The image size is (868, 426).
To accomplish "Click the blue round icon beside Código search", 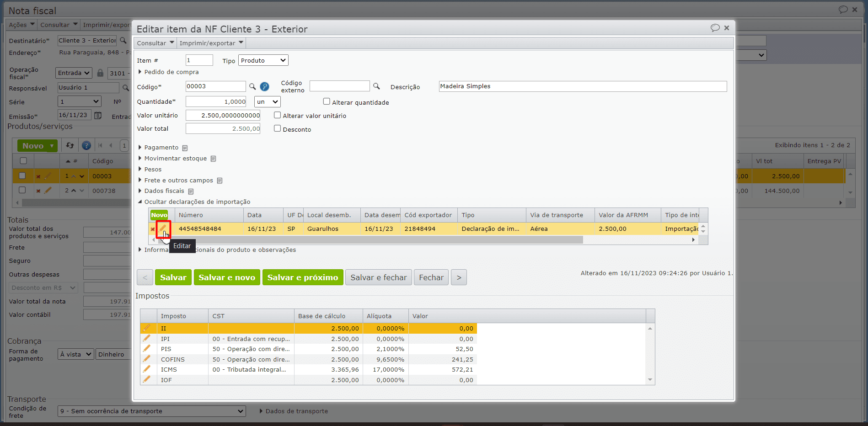I will pos(264,86).
